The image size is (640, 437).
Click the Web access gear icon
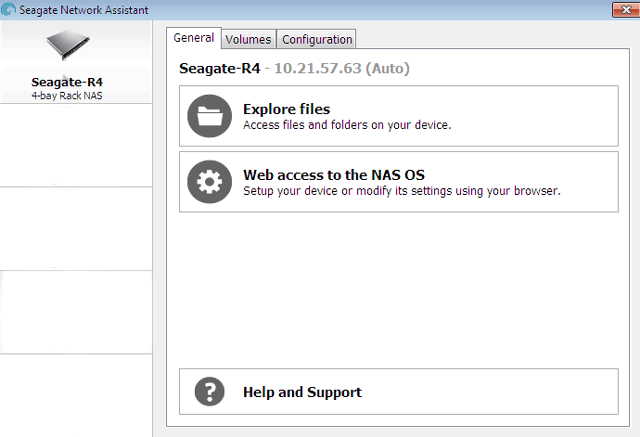210,182
